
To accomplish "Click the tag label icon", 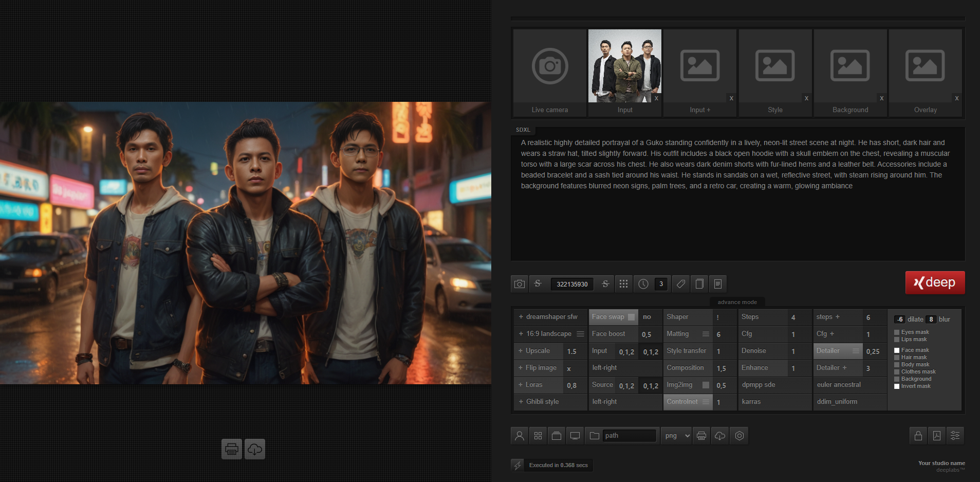I will [681, 284].
